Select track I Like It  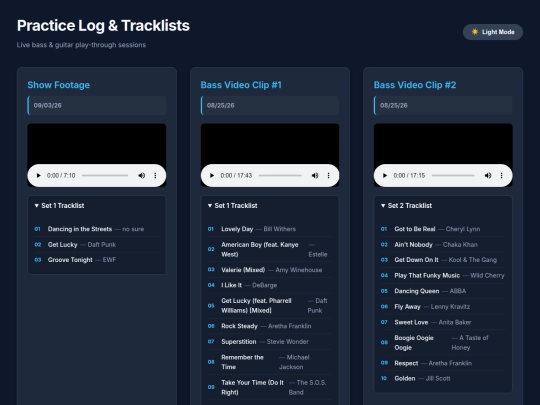coord(270,285)
